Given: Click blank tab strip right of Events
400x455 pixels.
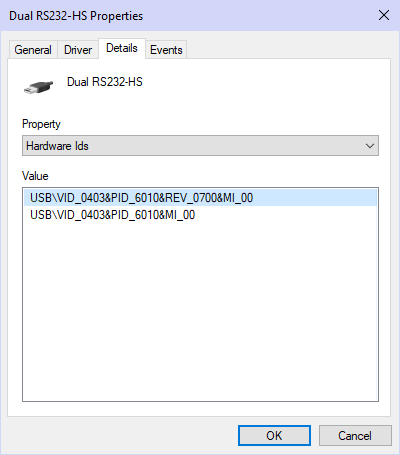Looking at the screenshot, I should [288, 49].
